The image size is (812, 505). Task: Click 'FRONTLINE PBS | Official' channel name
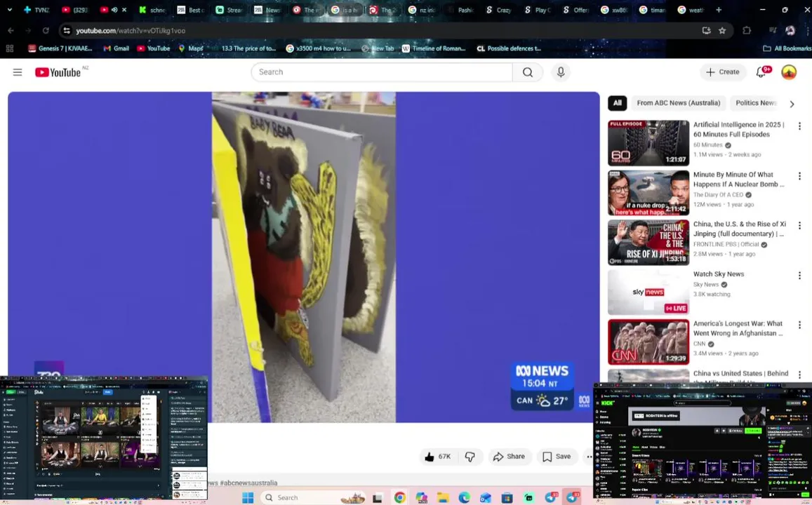(726, 244)
